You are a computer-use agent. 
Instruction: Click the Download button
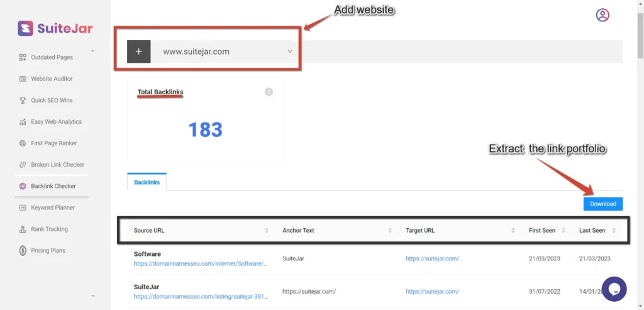603,204
